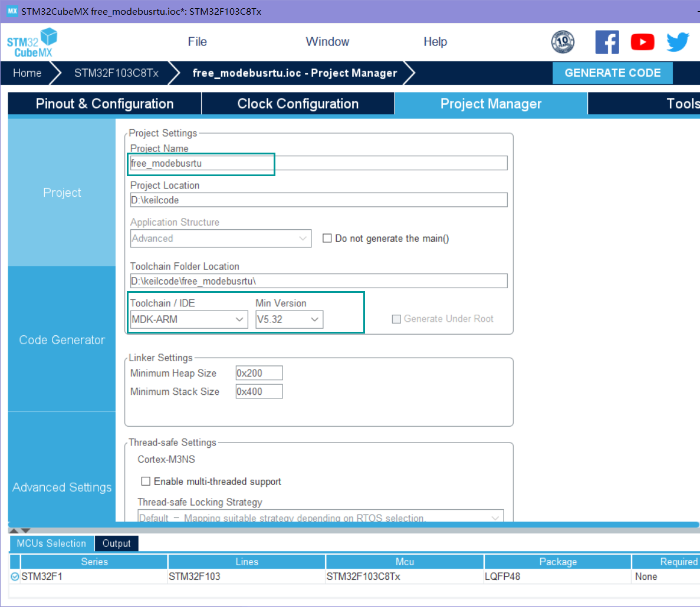Check 'Do not generate the main()'

click(327, 238)
